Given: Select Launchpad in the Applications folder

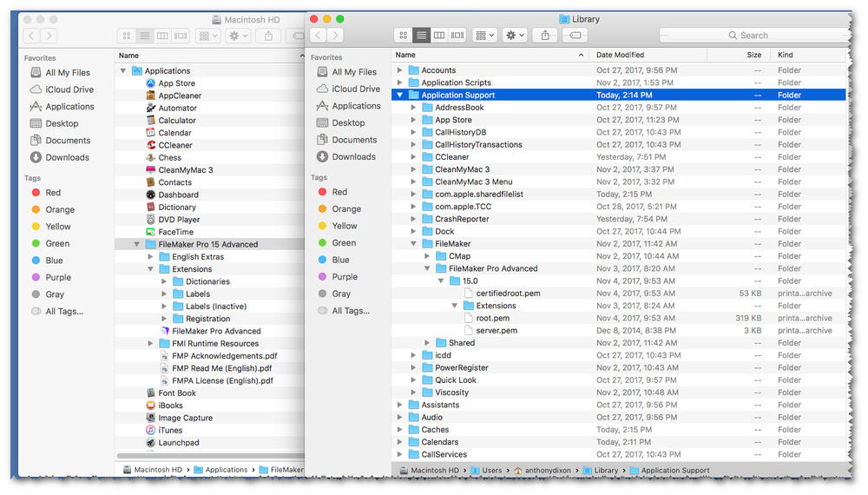Looking at the screenshot, I should tap(179, 442).
